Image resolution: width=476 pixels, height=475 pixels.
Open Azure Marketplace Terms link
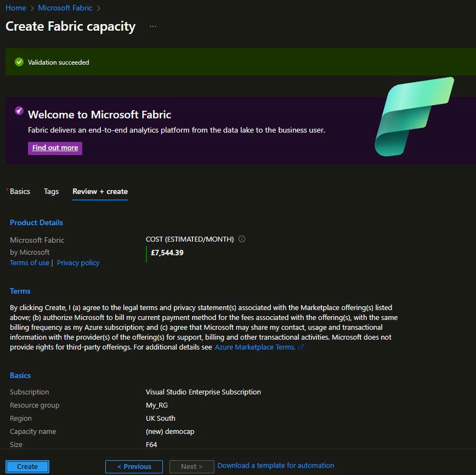tap(255, 347)
